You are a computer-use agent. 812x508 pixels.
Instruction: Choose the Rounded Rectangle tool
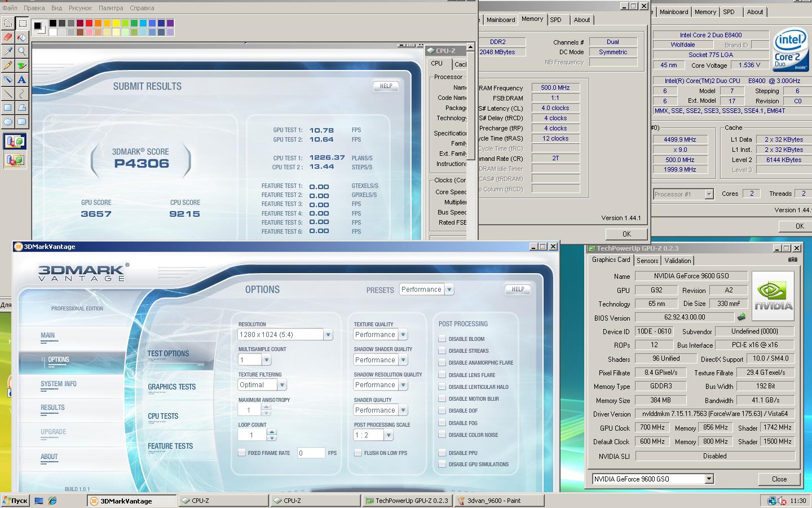(22, 122)
